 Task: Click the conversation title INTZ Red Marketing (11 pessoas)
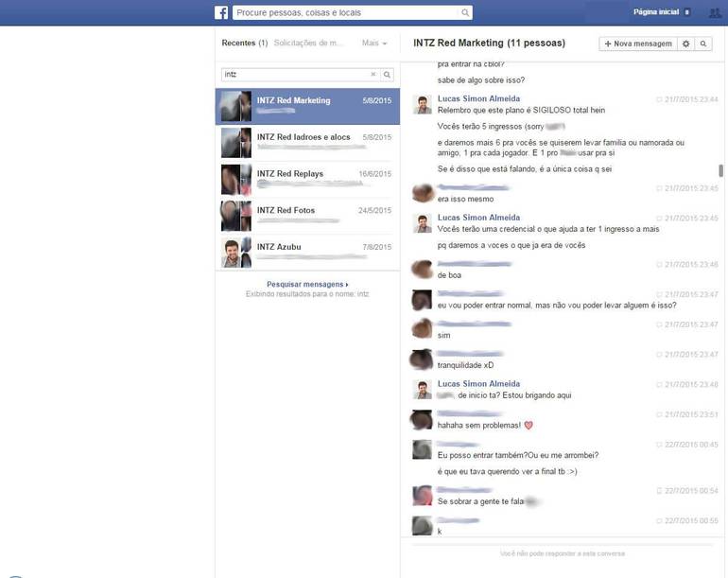490,43
